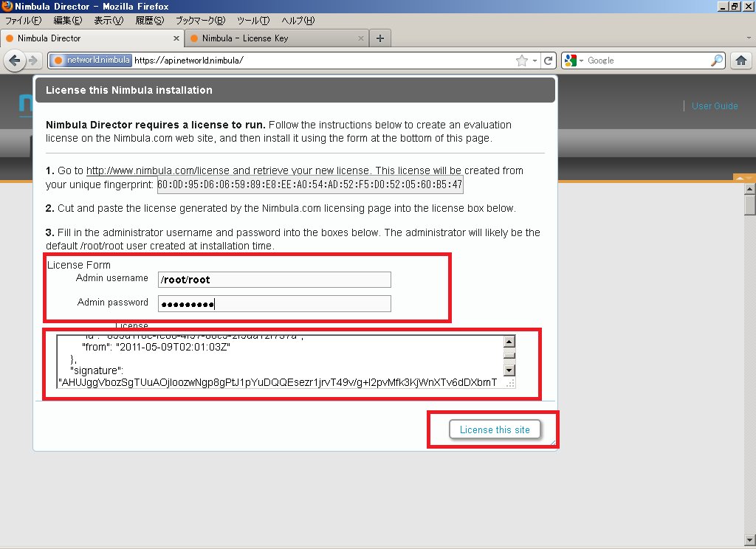The width and height of the screenshot is (756, 549).
Task: Switch to Nimbula Director tab
Action: click(x=92, y=38)
